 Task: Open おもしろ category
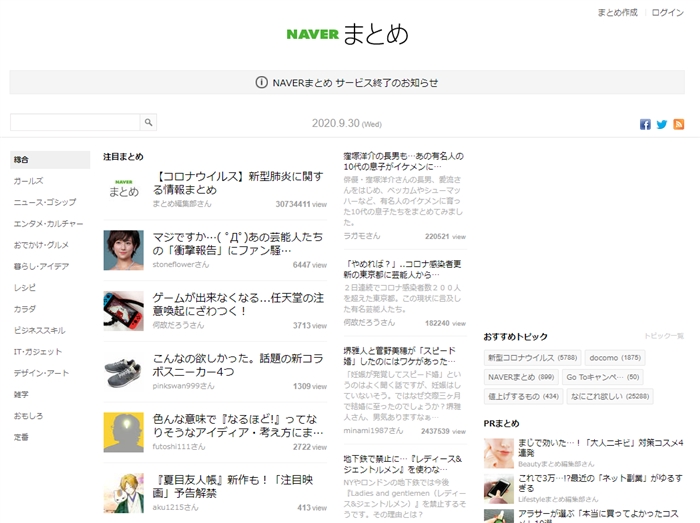pos(28,416)
